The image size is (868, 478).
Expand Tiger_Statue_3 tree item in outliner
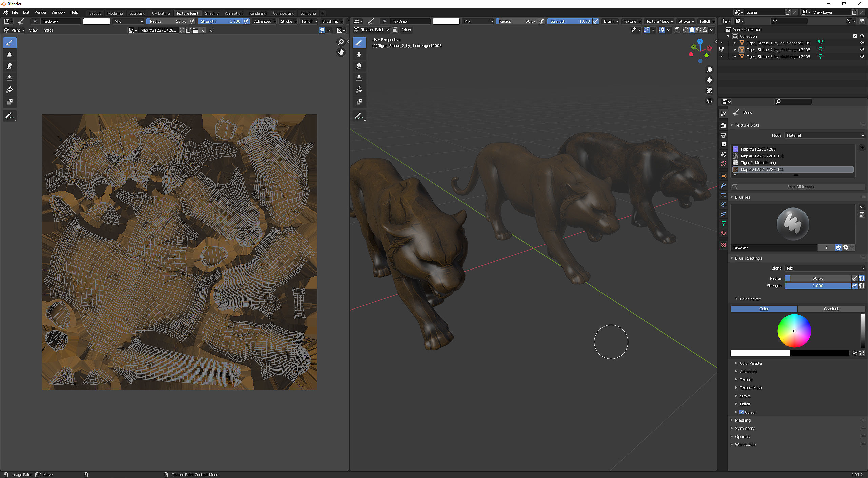pos(735,57)
